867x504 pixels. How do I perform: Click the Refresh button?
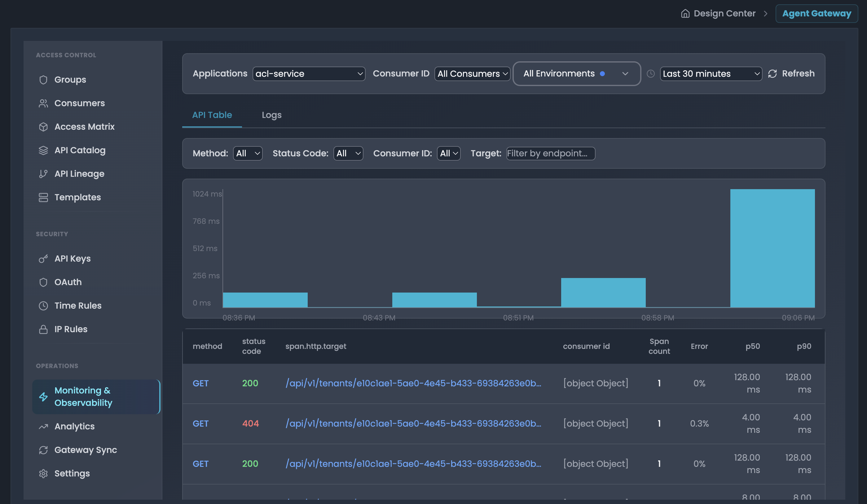click(791, 74)
